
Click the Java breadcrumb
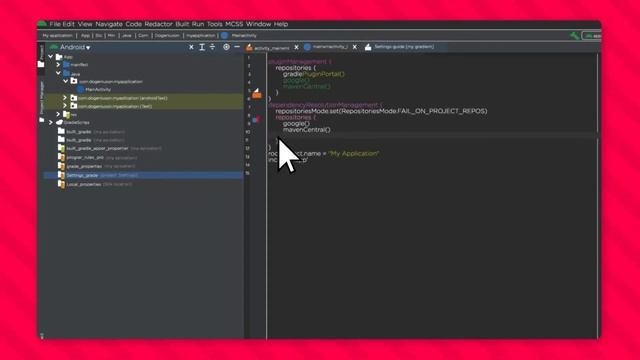pyautogui.click(x=127, y=36)
